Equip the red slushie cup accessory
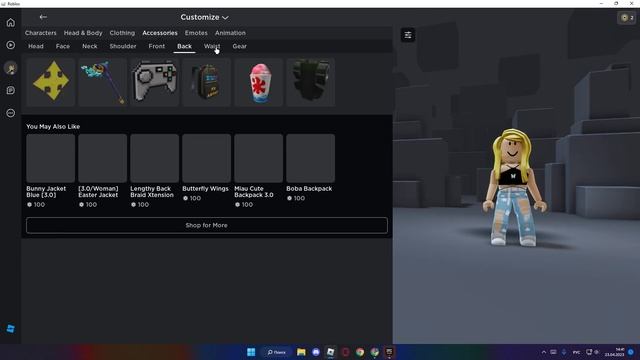 pos(258,82)
